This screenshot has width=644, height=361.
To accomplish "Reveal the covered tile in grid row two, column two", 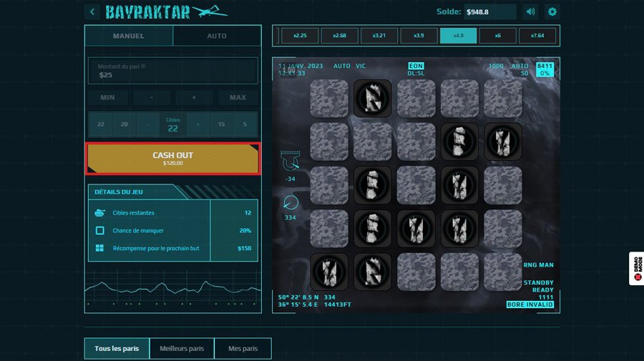I will [x=373, y=142].
